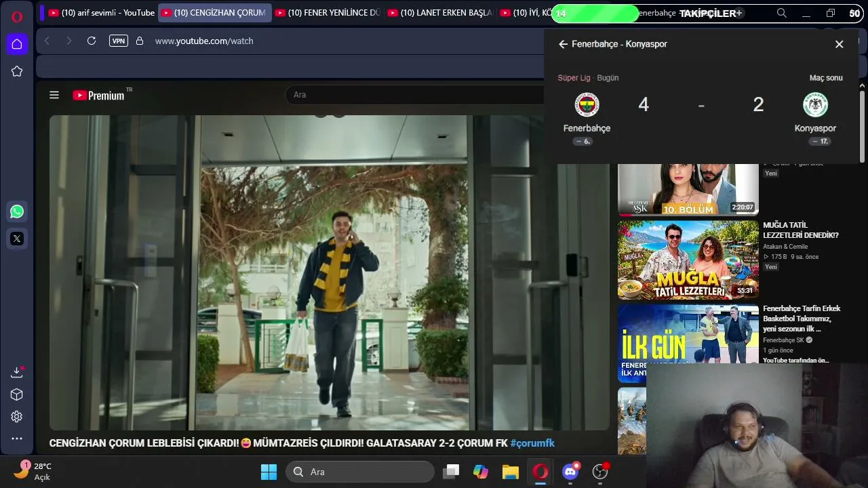Viewport: 868px width, 488px height.
Task: Close the Fenerbahçe - Konyaspor score panel
Action: [839, 44]
